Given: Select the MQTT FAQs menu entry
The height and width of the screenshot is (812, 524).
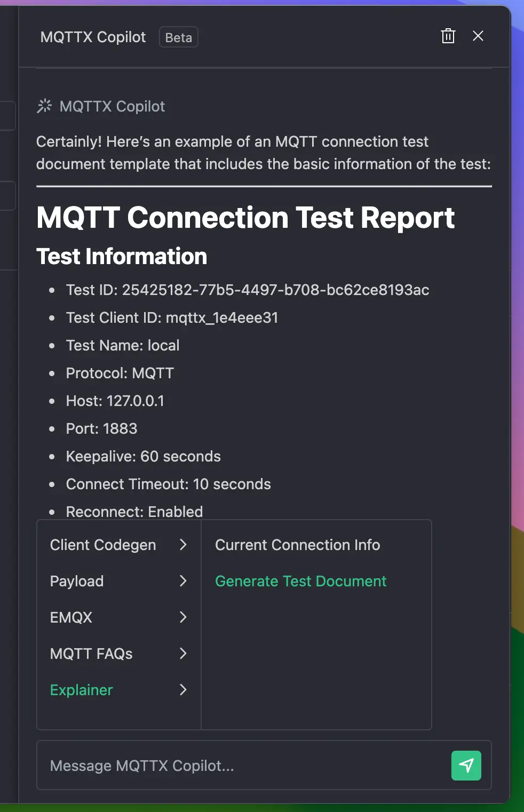Looking at the screenshot, I should click(91, 654).
